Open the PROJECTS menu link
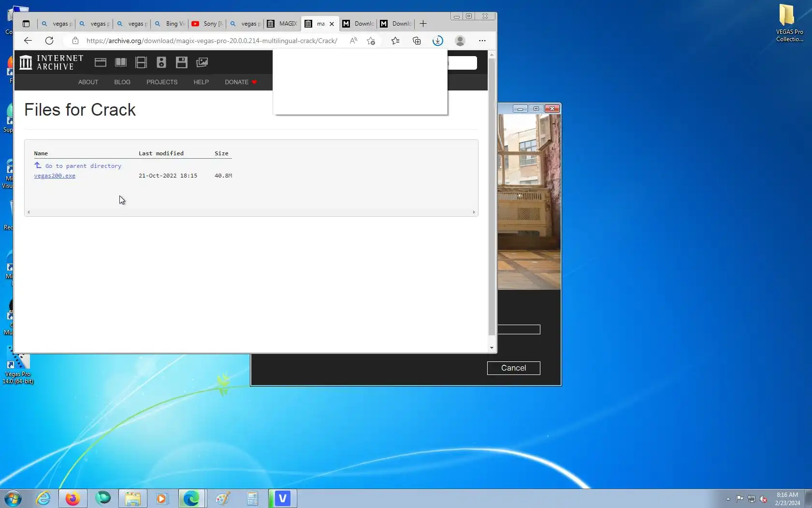 point(162,82)
